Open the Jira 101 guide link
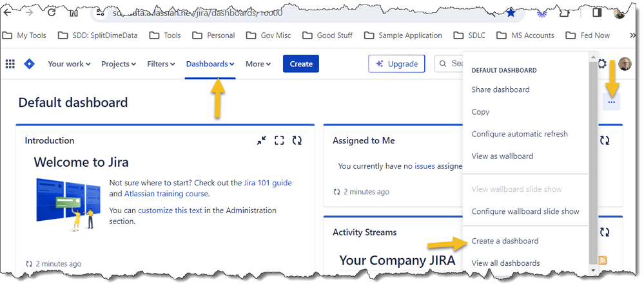644x291 pixels. pos(268,183)
